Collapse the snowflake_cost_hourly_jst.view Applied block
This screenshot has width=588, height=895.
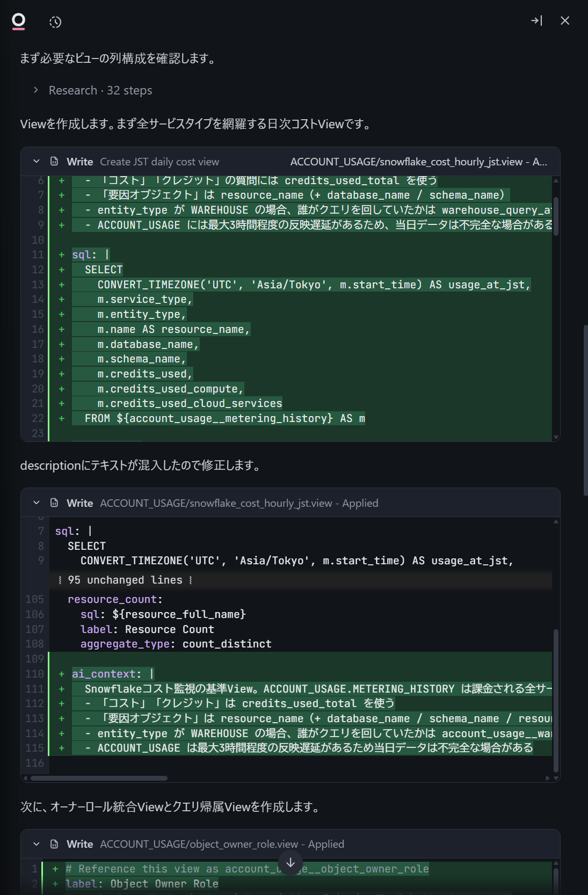point(37,503)
